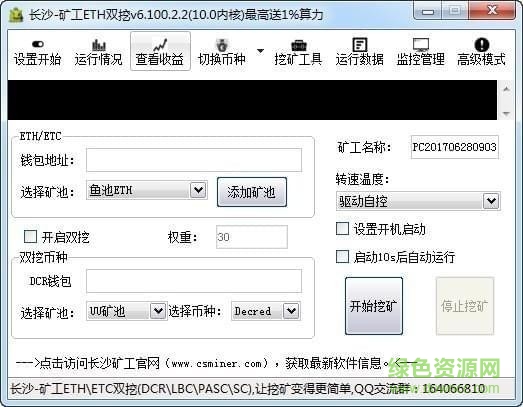This screenshot has width=523, height=407.
Task: Click the 添加矿池 button
Action: pos(252,192)
